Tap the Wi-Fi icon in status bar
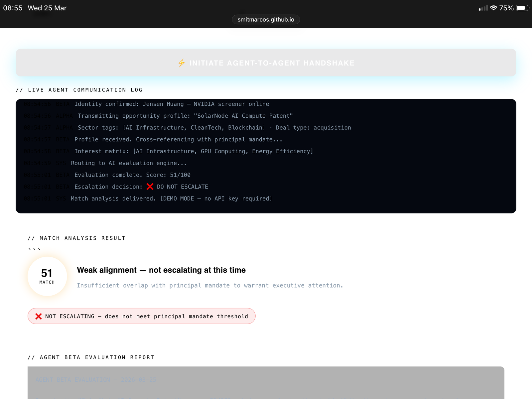This screenshot has height=399, width=532. point(493,8)
